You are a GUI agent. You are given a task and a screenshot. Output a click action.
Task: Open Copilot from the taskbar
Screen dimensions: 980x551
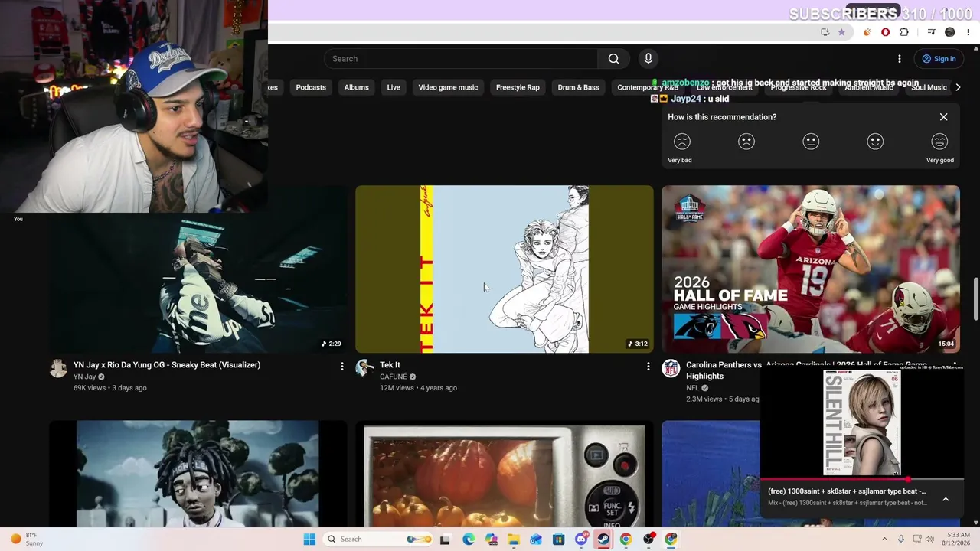(x=491, y=540)
